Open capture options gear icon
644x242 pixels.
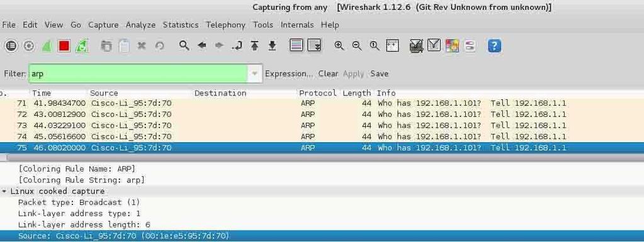pos(29,46)
